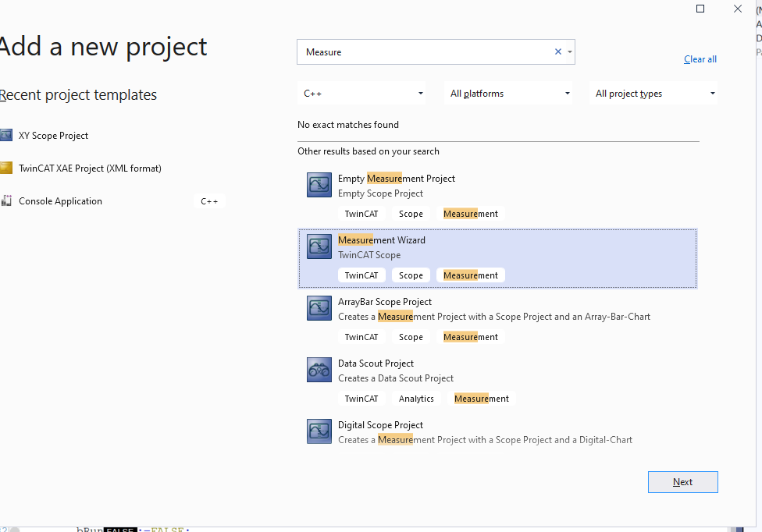Click the Clear all link

coord(700,59)
